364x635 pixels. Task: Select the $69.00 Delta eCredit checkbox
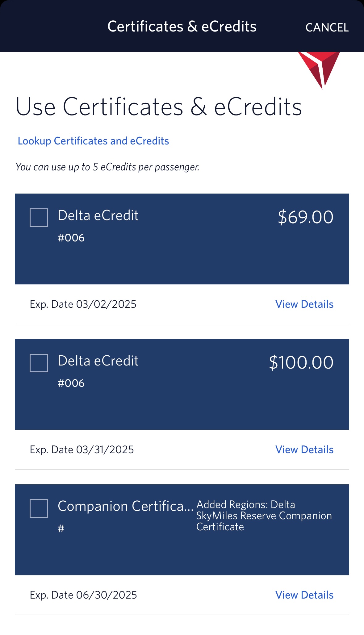click(x=39, y=218)
